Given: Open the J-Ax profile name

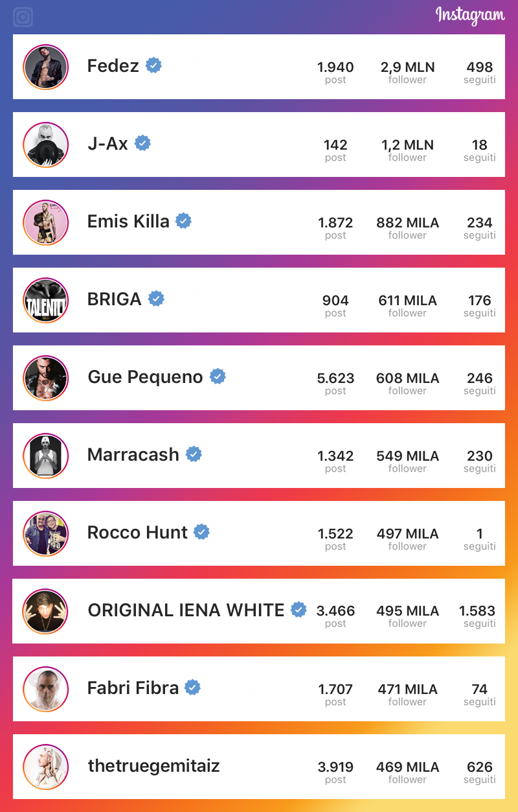Looking at the screenshot, I should click(107, 143).
